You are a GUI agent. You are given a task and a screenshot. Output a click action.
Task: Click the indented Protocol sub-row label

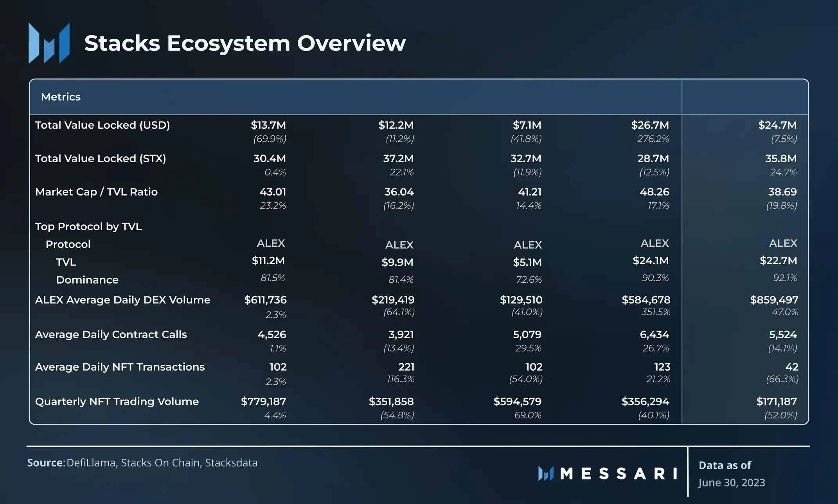[68, 244]
